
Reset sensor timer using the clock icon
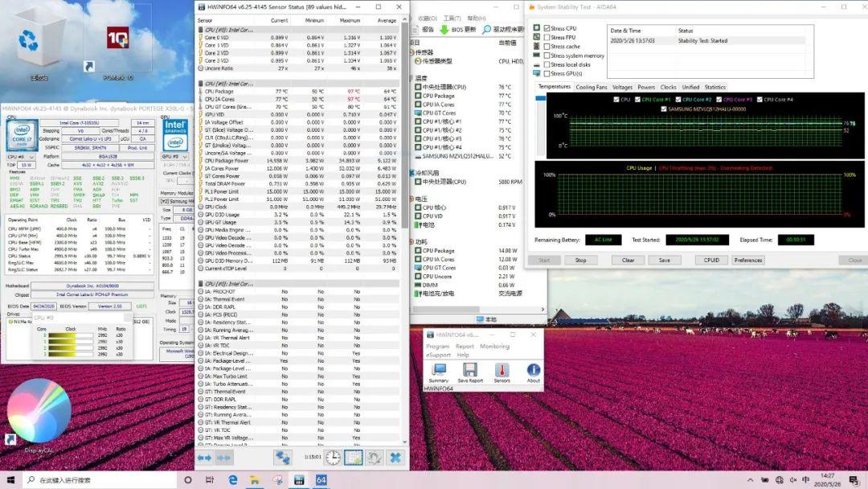point(333,458)
